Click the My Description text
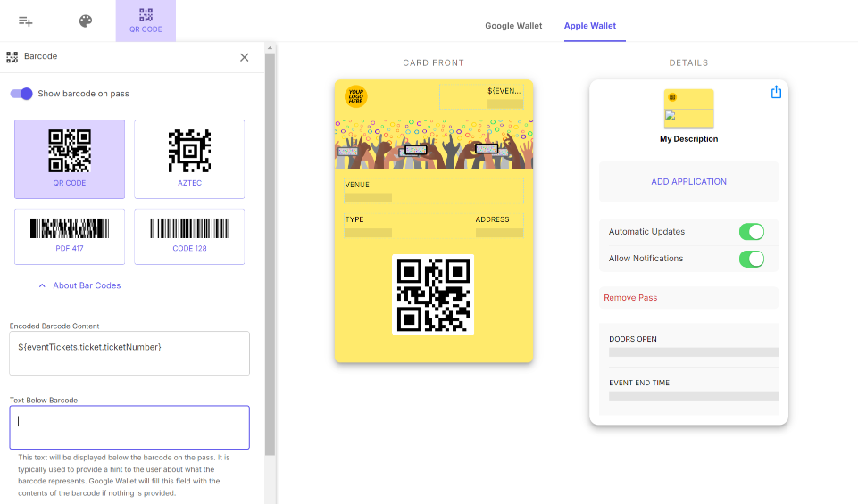 tap(689, 139)
